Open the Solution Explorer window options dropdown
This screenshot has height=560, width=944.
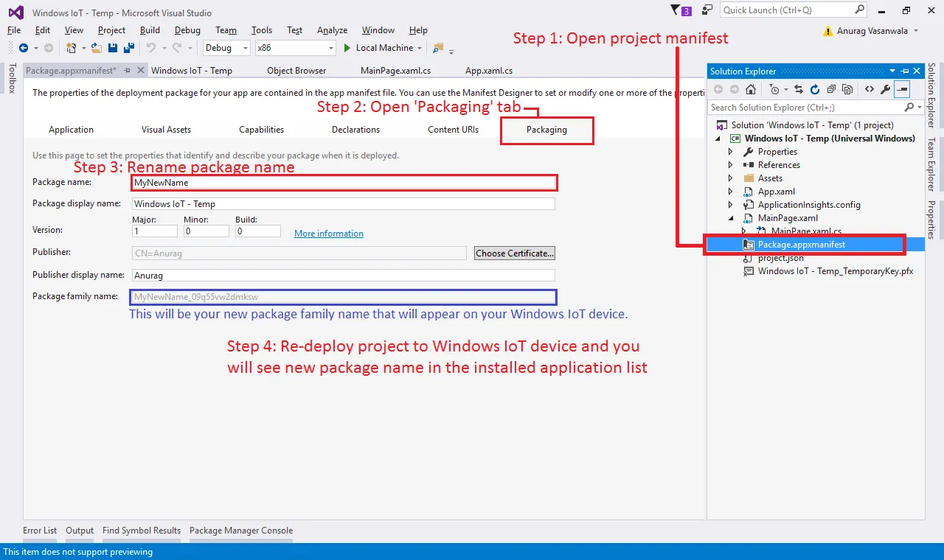(x=894, y=71)
